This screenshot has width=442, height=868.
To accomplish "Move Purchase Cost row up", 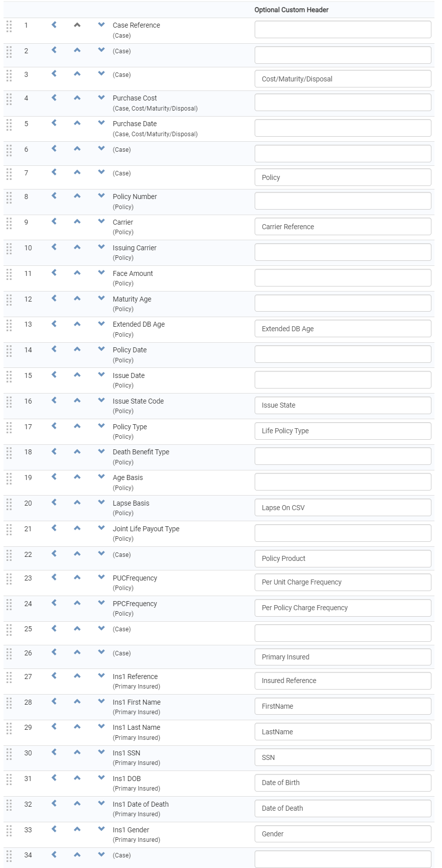I will (x=77, y=98).
